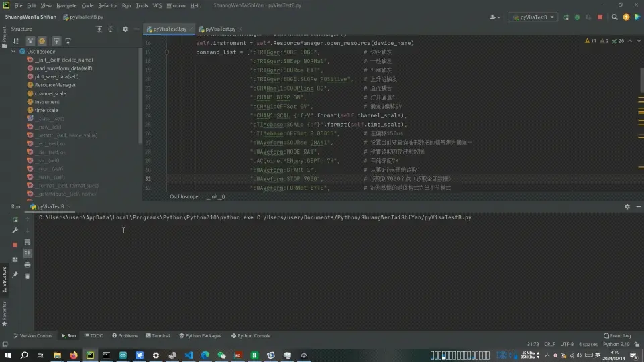
Task: Pin the run tab with pin icon
Action: click(15, 274)
